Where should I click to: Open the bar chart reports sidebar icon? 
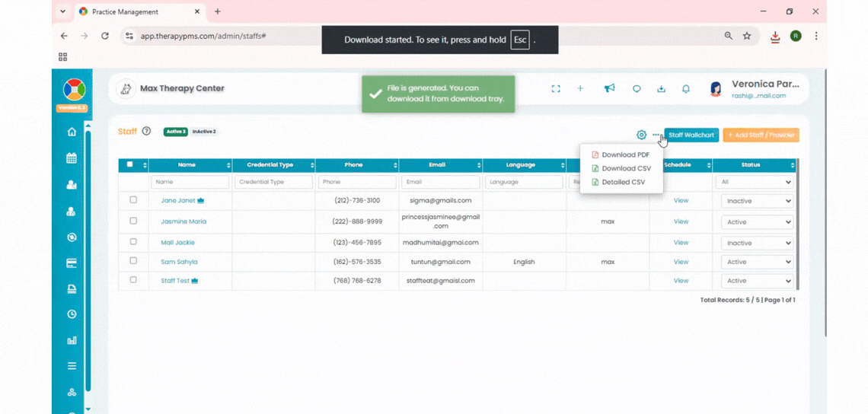point(72,340)
